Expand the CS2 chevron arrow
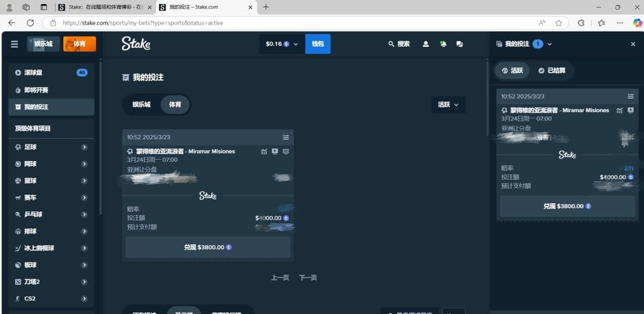 pyautogui.click(x=84, y=298)
